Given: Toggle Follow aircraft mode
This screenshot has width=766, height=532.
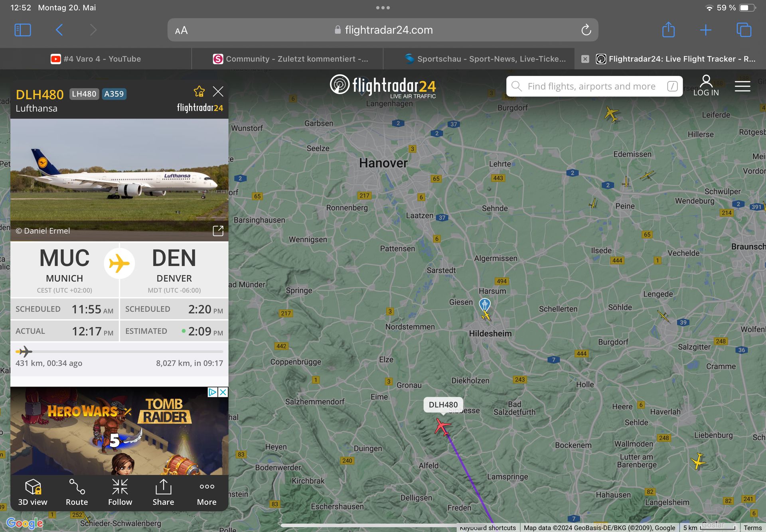Looking at the screenshot, I should pos(120,492).
